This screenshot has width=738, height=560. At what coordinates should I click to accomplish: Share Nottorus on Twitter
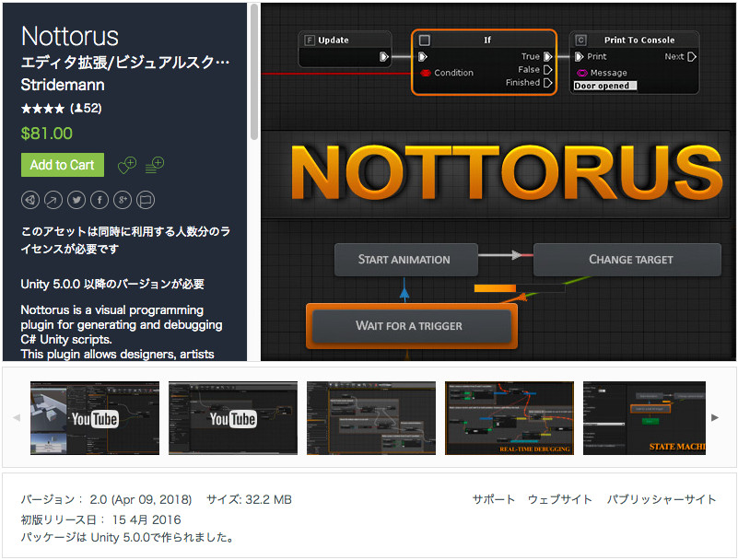[x=76, y=200]
